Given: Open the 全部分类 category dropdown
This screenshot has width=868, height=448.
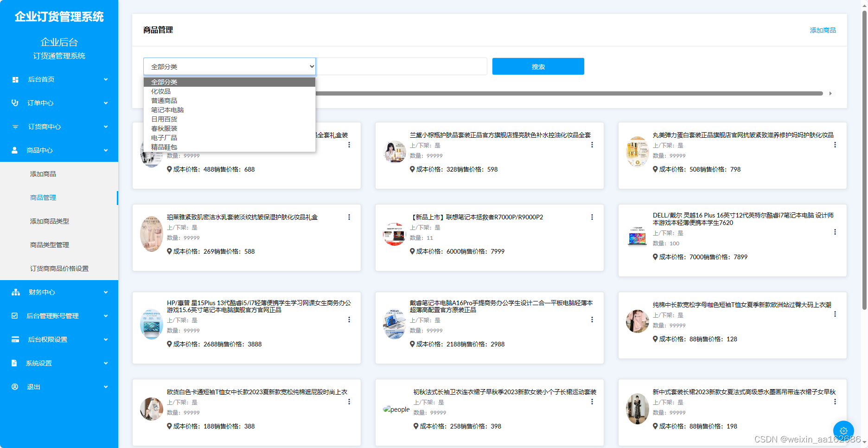Looking at the screenshot, I should tap(230, 66).
